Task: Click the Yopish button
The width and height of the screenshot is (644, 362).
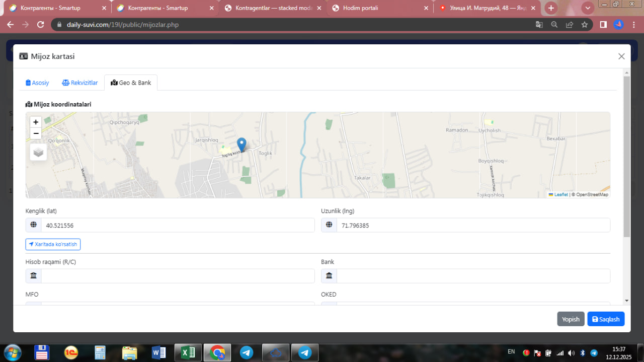Action: coord(571,319)
